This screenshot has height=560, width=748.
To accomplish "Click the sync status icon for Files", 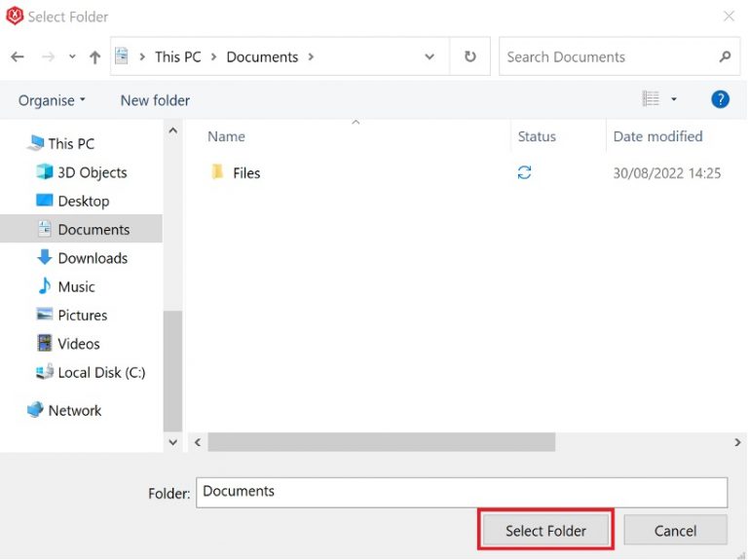I will 525,172.
